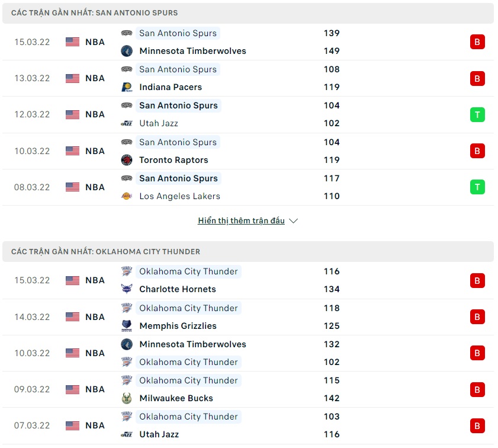Open the Utah Jazz team link on 12.03.22
Screen dimensions: 498x448
158,123
